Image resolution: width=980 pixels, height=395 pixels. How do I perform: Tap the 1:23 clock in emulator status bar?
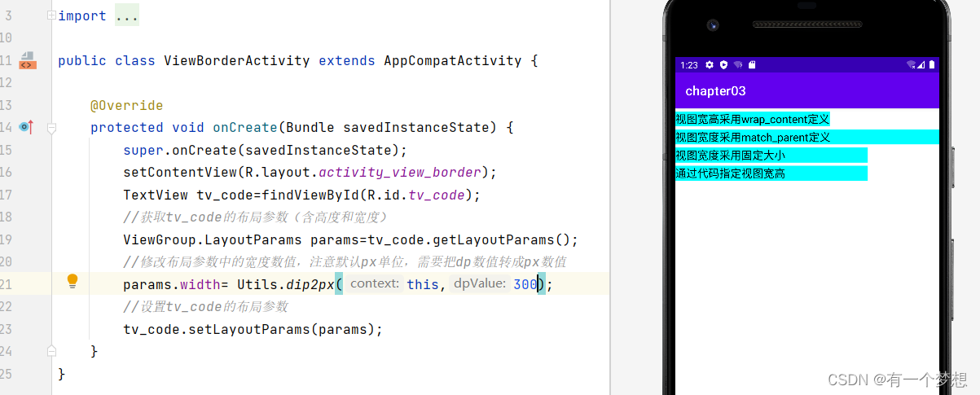pos(688,64)
